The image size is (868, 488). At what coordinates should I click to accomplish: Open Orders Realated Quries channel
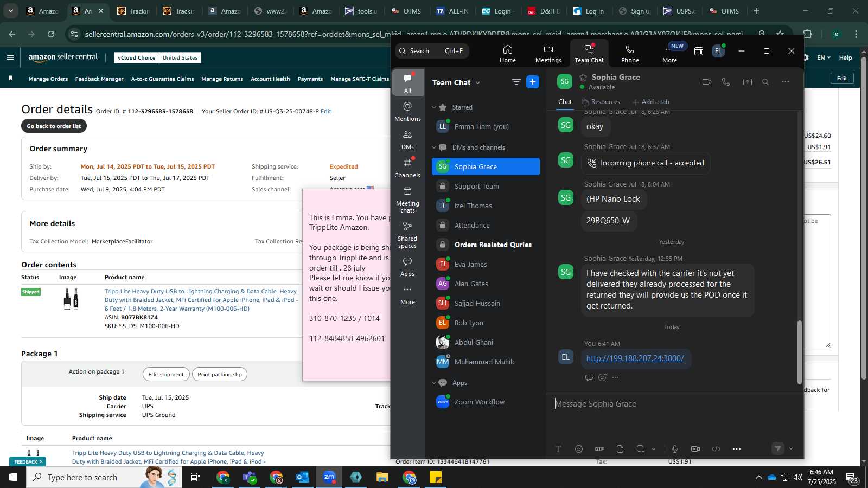[x=486, y=245]
